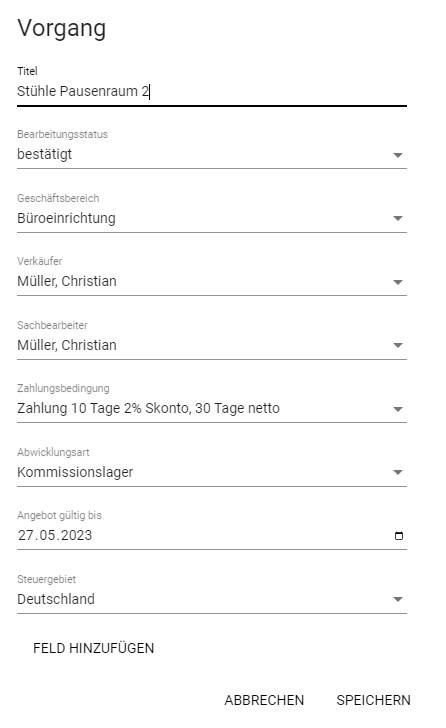Image resolution: width=446 pixels, height=728 pixels.
Task: Click the Abwicklungsart dropdown arrow
Action: point(397,473)
